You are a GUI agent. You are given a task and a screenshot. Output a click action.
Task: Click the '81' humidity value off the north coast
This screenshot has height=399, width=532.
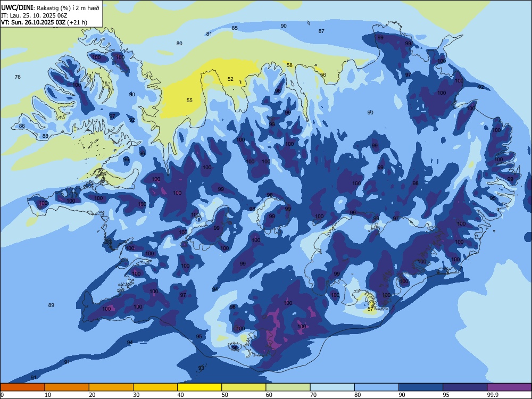pyautogui.click(x=209, y=34)
